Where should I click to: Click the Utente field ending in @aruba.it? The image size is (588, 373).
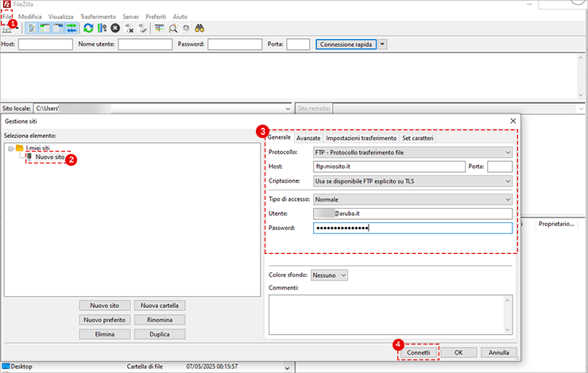[412, 213]
